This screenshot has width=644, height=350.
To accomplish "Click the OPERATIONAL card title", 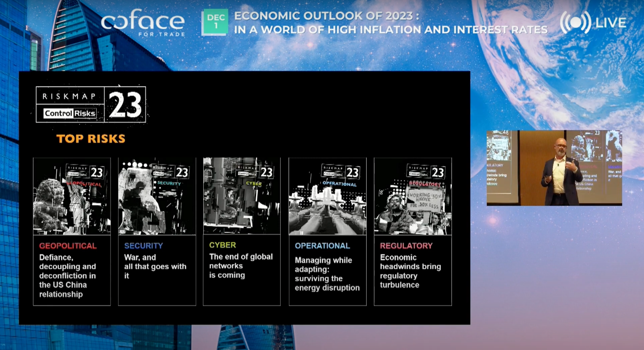I will click(x=322, y=246).
